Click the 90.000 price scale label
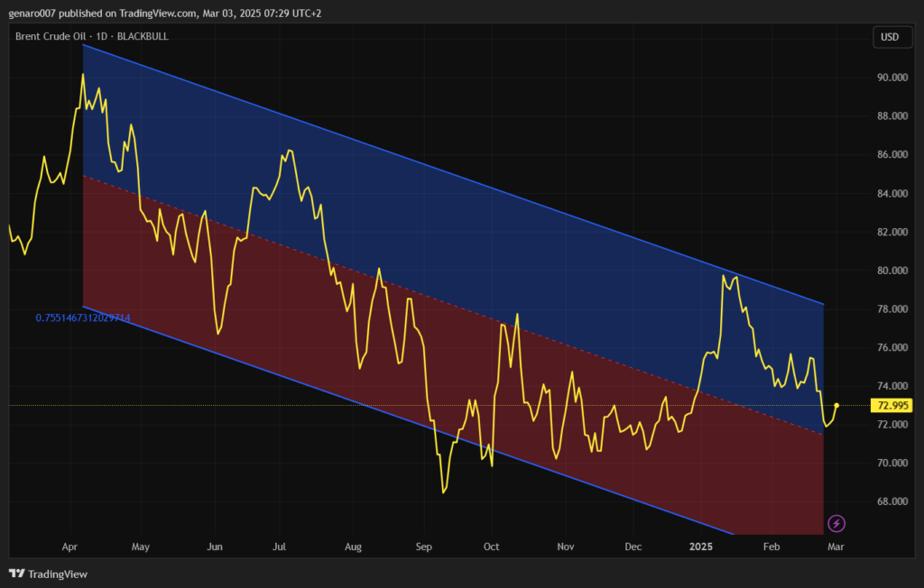Image resolution: width=924 pixels, height=588 pixels. pos(892,78)
